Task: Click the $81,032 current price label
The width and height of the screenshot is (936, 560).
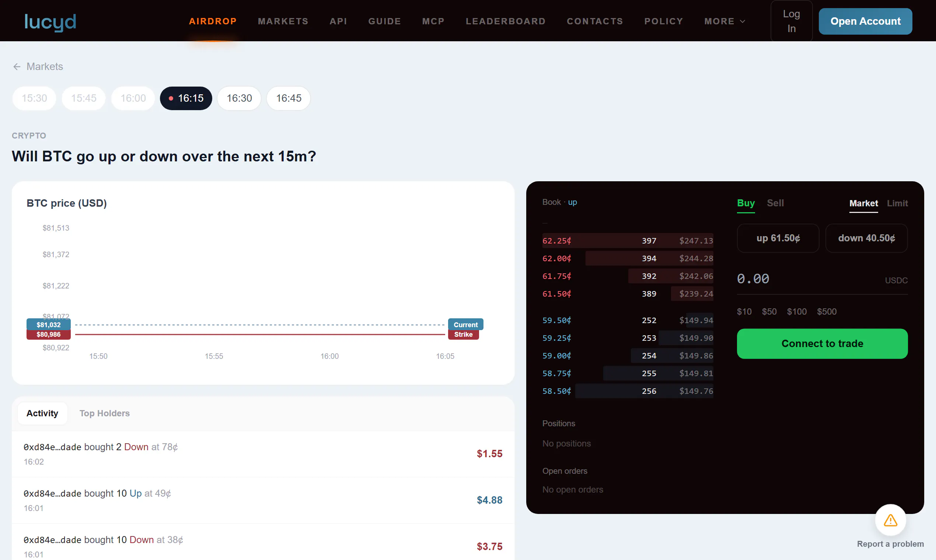Action: point(48,325)
